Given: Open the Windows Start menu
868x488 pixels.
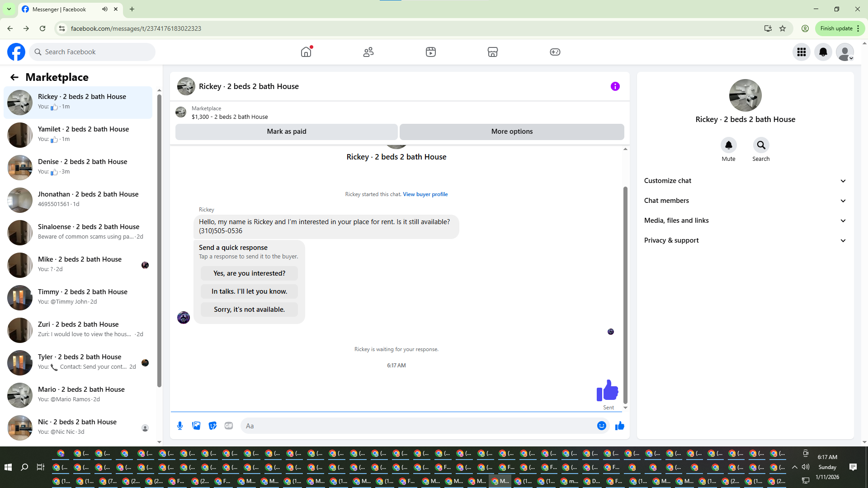Looking at the screenshot, I should pyautogui.click(x=8, y=467).
